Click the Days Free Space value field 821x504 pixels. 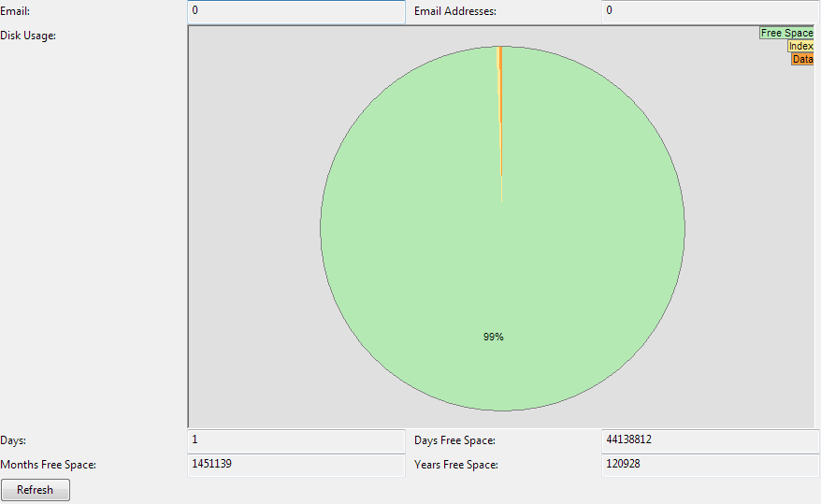coord(710,439)
